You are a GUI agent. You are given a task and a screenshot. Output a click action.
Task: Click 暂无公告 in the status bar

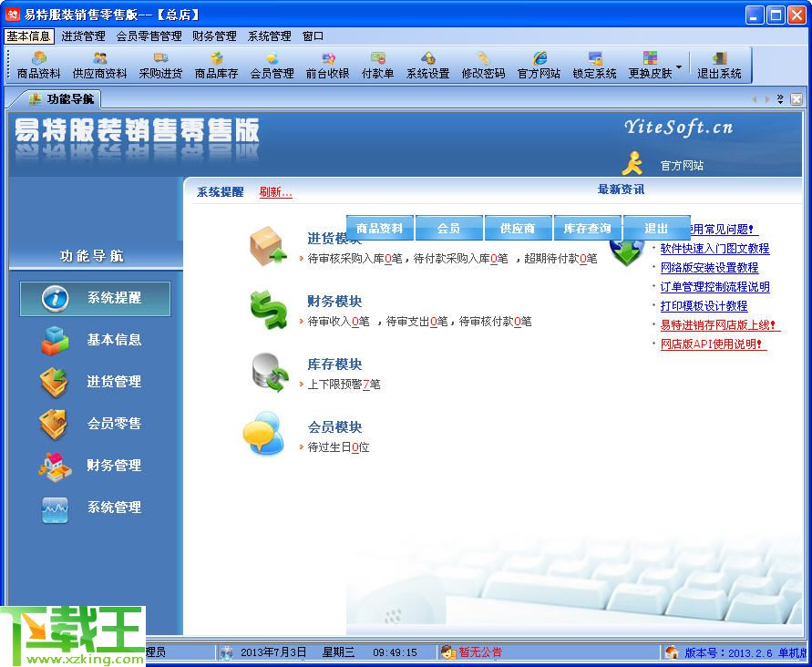[480, 652]
